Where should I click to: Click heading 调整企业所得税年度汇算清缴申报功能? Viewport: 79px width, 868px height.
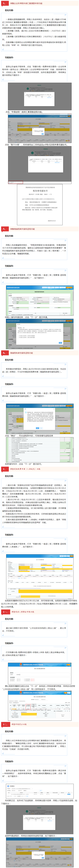(x=26, y=3)
